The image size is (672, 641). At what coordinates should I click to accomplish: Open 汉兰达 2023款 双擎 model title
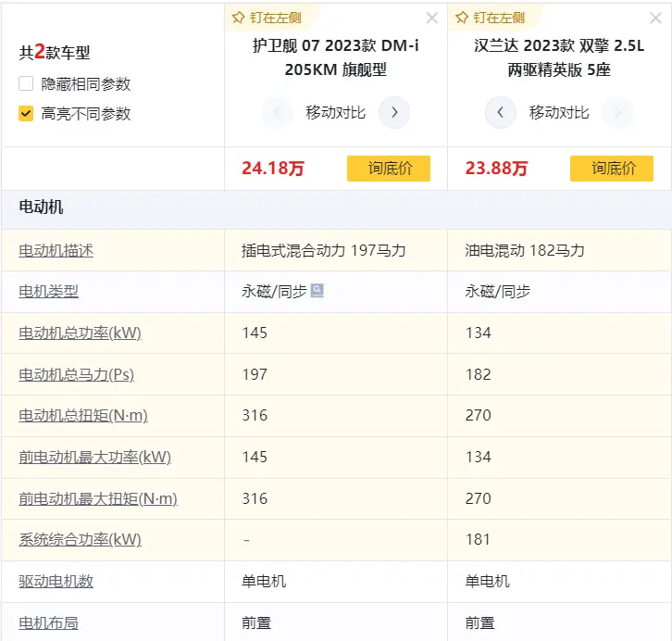point(559,57)
